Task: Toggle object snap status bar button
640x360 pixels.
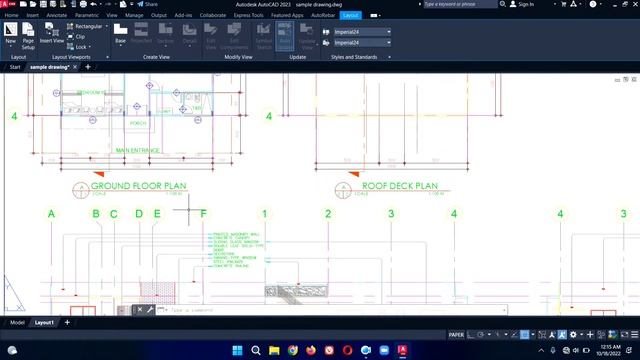Action: pos(524,335)
